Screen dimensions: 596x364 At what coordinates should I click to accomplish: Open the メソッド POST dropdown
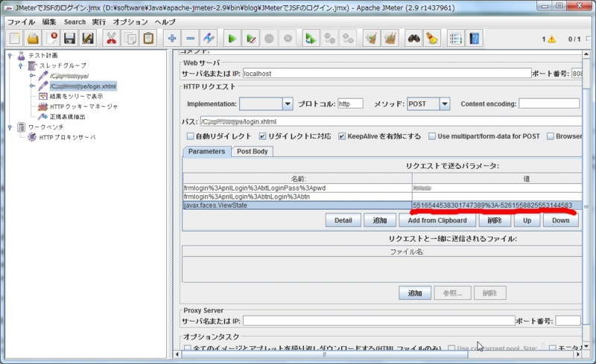point(444,103)
